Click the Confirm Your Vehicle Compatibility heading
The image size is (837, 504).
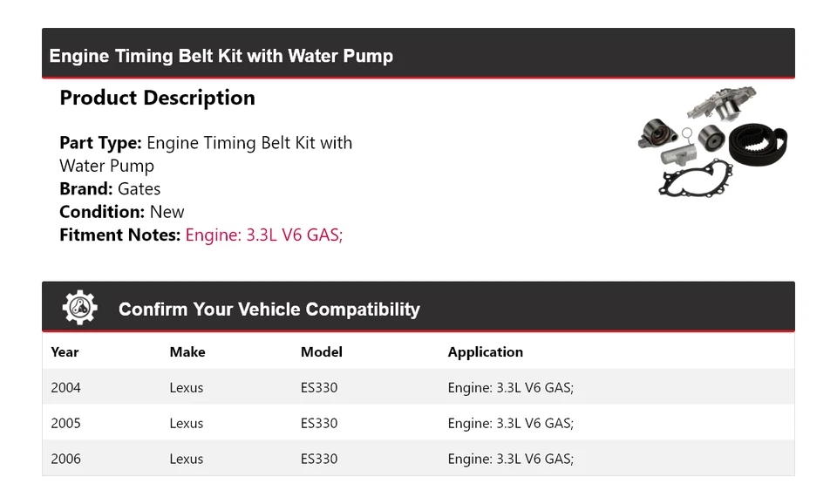[x=269, y=310]
